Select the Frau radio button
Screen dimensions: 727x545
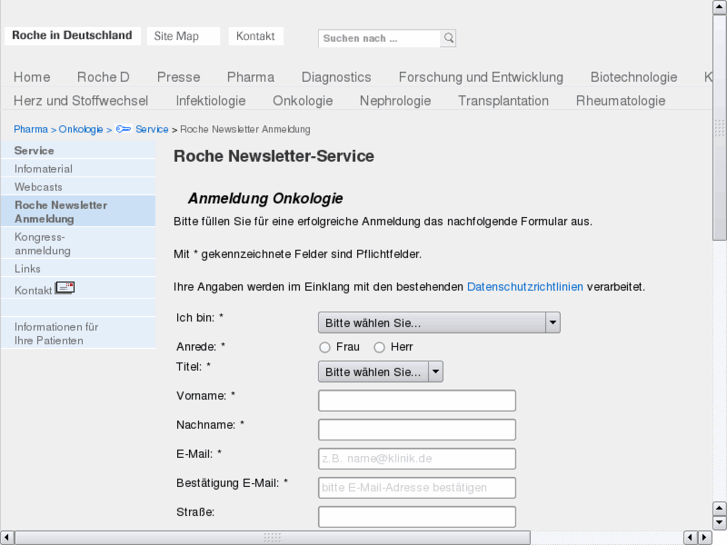(325, 347)
